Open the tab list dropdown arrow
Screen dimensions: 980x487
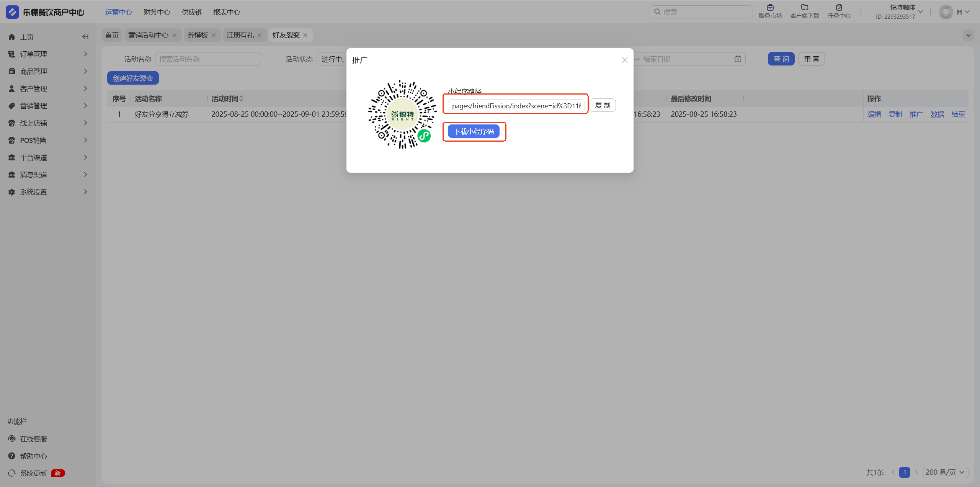click(968, 35)
